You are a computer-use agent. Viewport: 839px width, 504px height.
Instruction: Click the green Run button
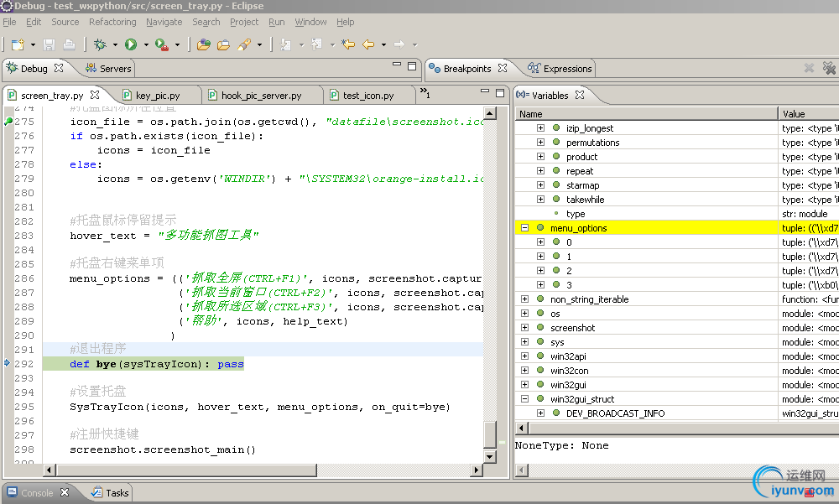(x=131, y=44)
